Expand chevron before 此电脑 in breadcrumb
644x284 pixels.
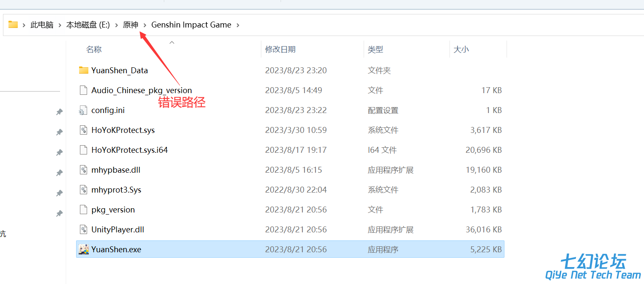click(24, 25)
